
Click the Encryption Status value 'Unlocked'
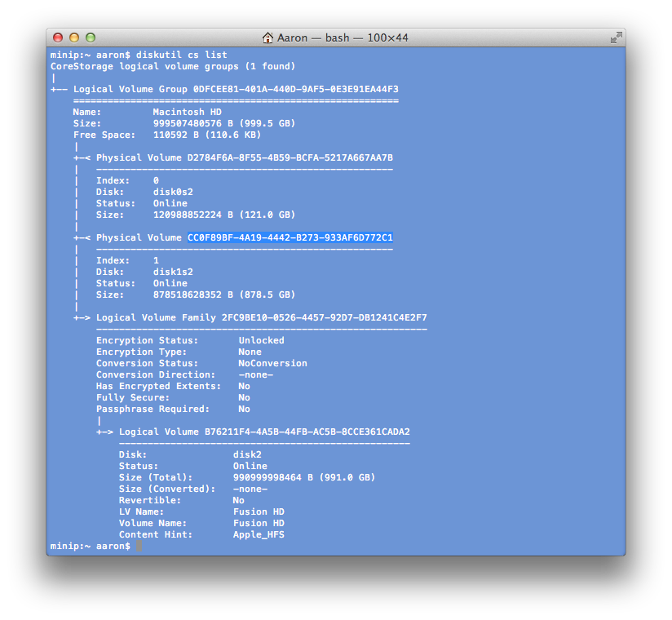262,340
